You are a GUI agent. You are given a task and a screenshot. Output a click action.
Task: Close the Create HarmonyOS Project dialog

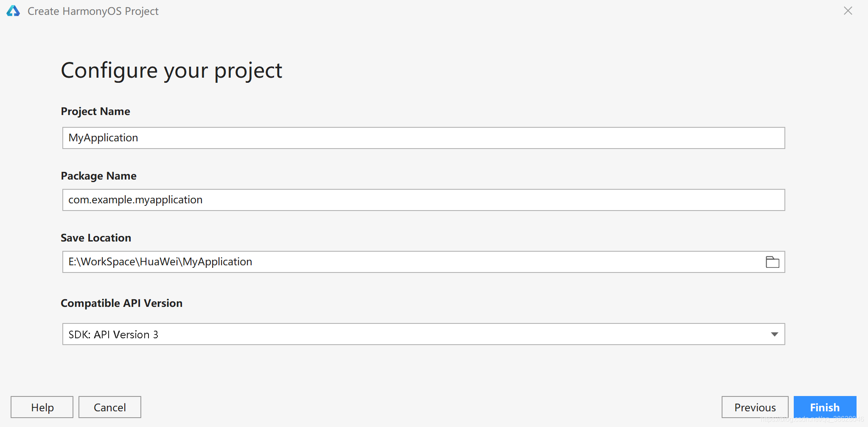[848, 11]
